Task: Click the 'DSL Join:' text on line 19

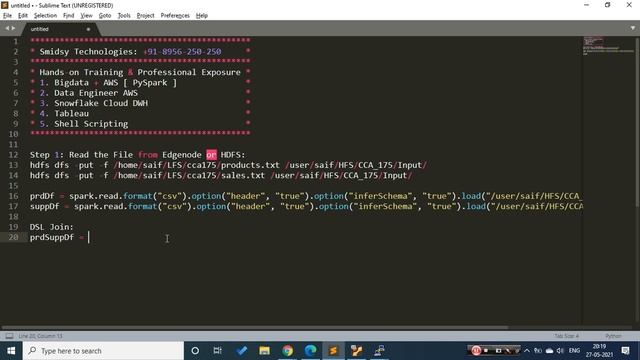Action: [51, 227]
